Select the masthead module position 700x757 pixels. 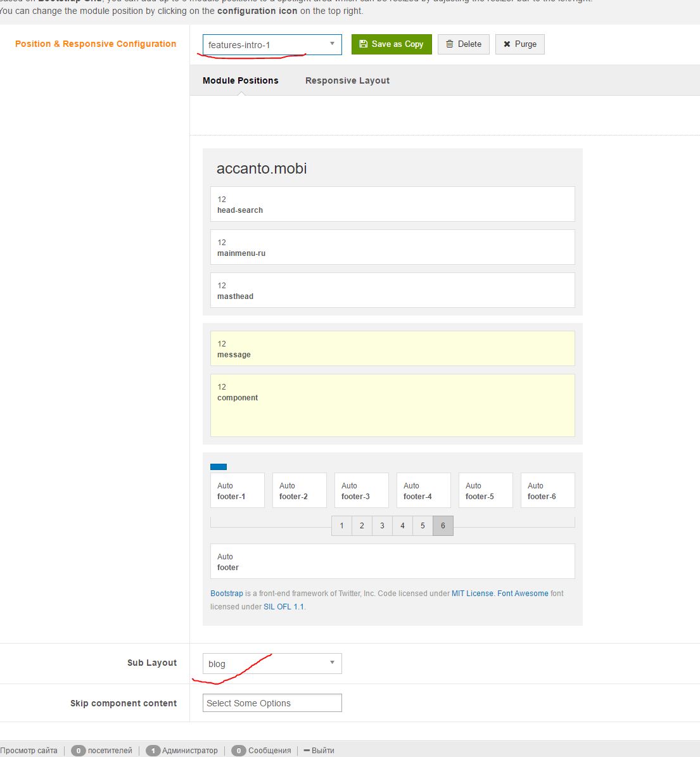pyautogui.click(x=393, y=290)
